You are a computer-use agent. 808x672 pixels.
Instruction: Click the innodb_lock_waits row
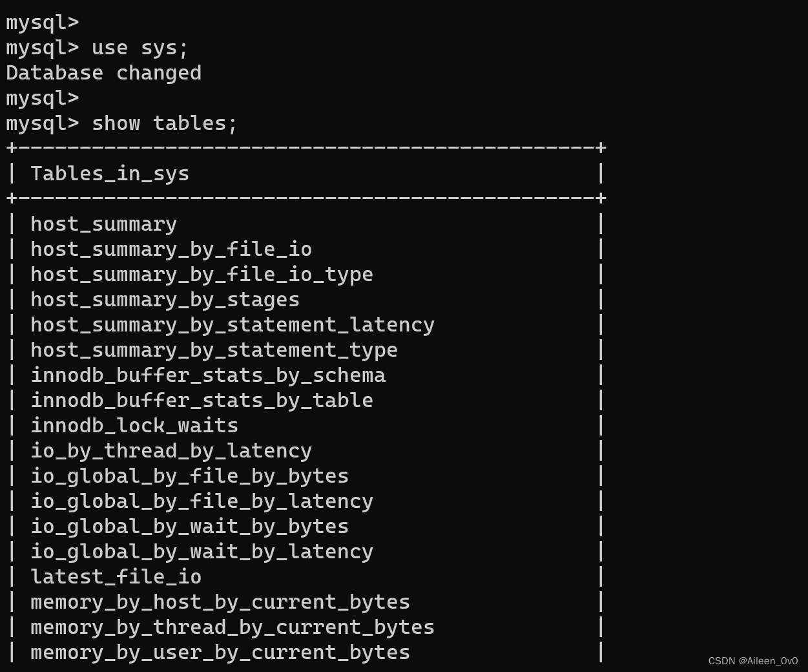[134, 426]
